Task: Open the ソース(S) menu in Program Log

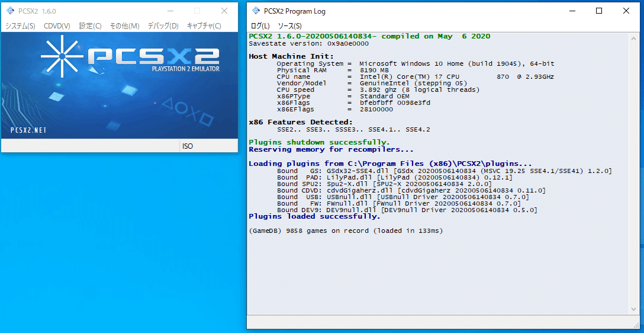Action: tap(289, 26)
